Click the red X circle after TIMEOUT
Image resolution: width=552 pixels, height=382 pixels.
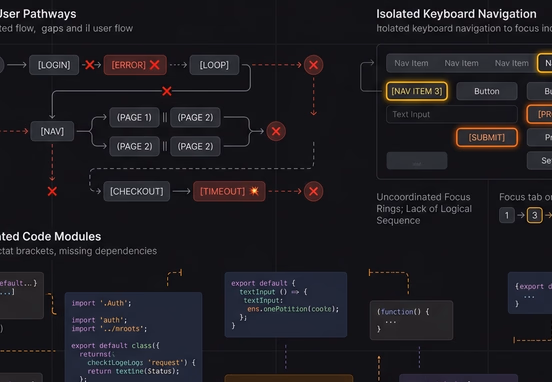coord(313,191)
